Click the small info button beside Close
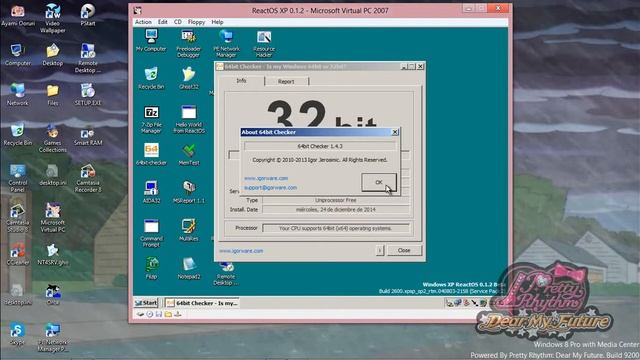 [380, 250]
